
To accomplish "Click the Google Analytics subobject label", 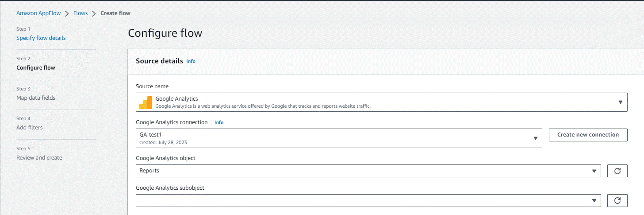I will [x=170, y=188].
